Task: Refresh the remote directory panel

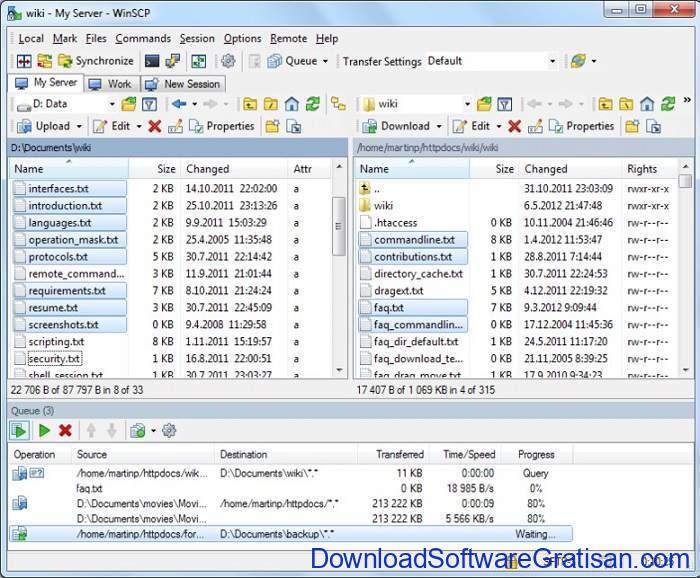Action: tap(668, 104)
